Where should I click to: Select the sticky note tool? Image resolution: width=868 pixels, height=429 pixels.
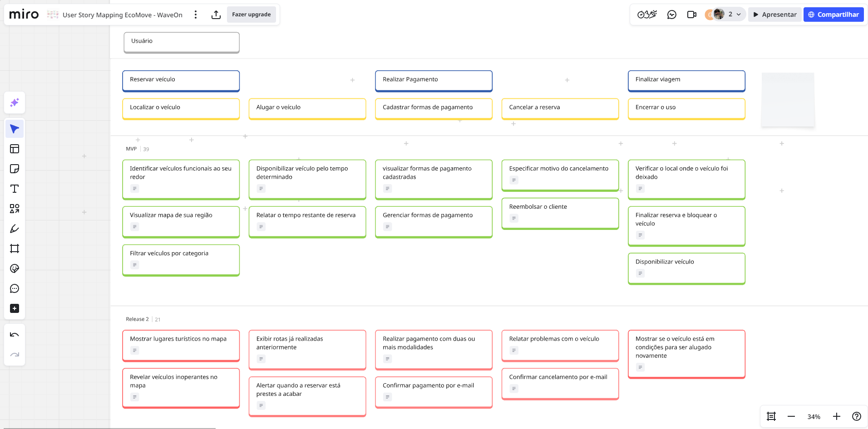[x=15, y=169]
